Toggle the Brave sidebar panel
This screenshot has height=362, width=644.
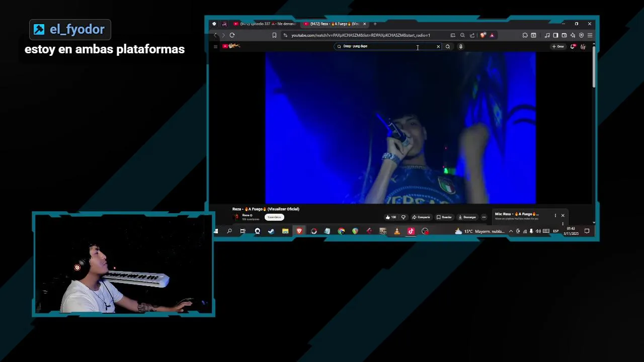pos(555,35)
